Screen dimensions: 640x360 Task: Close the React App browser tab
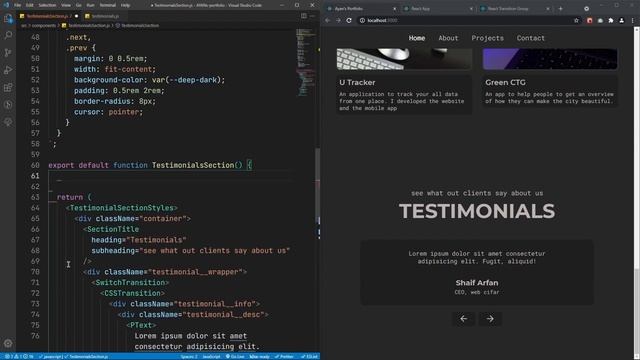471,9
